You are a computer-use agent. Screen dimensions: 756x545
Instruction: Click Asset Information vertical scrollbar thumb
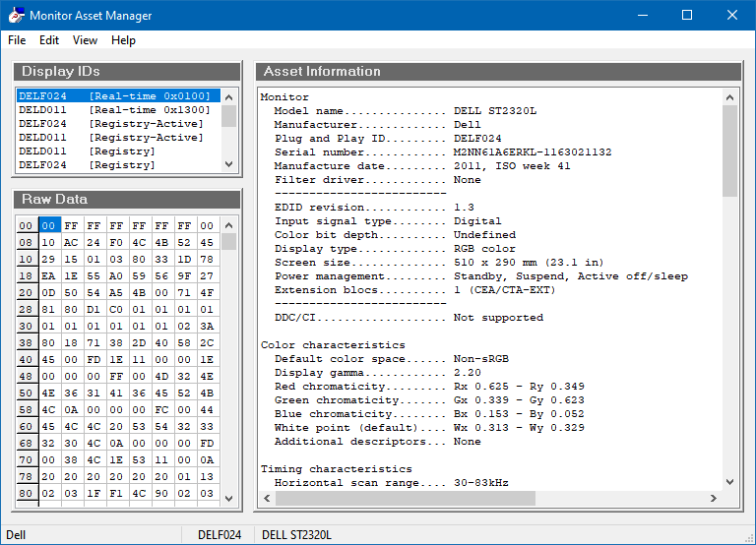[x=730, y=151]
